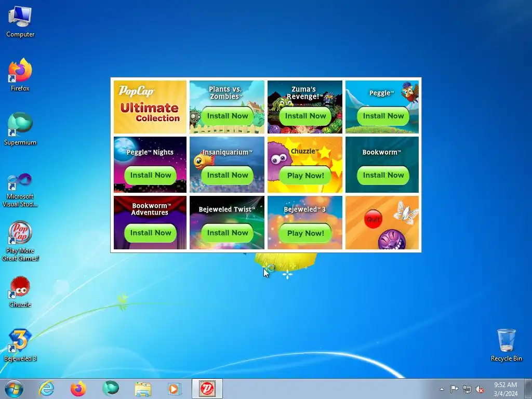The image size is (532, 399).
Task: Click the PopCap Ultimate Collection tile
Action: pos(150,107)
